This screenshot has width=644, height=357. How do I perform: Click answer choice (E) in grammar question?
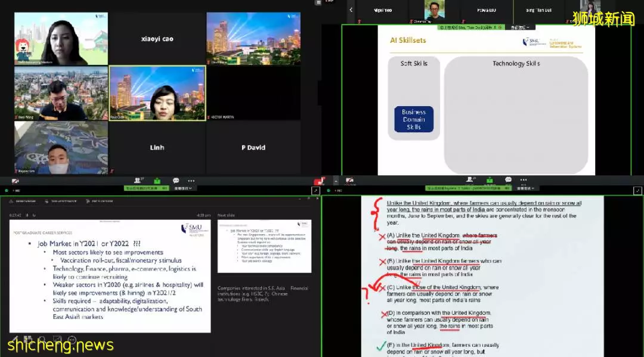[442, 349]
